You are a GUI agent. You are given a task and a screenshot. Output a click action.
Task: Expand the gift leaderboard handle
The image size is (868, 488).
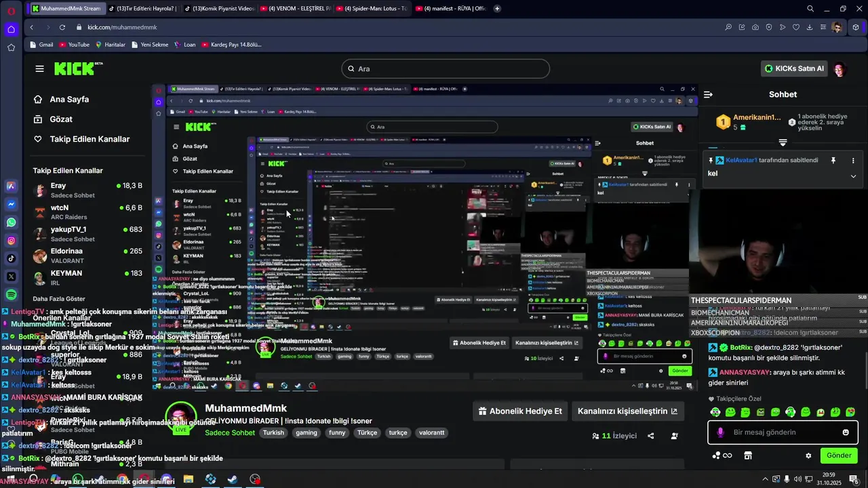point(783,143)
